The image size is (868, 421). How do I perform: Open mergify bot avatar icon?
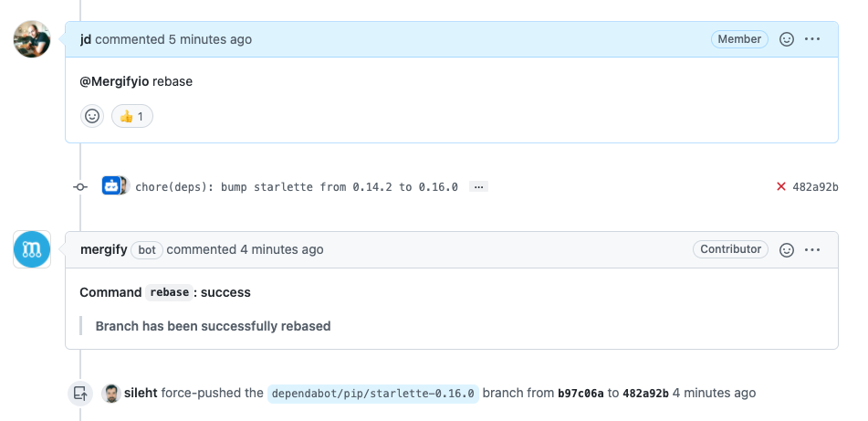click(x=32, y=249)
